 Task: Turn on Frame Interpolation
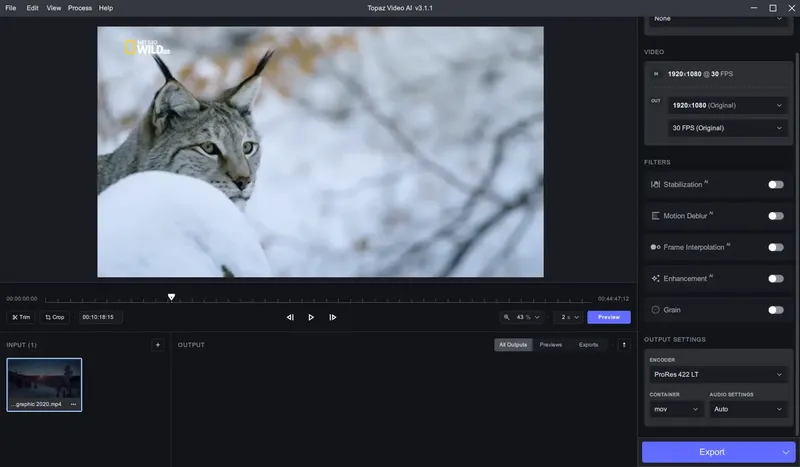tap(776, 248)
